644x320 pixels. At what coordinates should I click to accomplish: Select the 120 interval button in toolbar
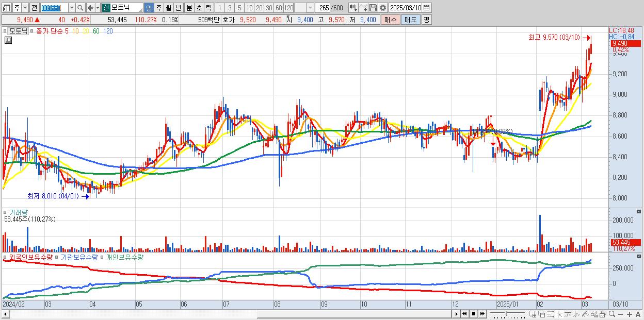(x=289, y=8)
